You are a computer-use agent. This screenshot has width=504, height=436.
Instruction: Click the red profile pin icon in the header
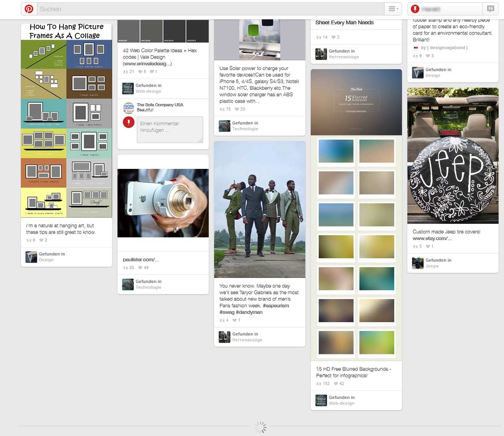tap(415, 9)
